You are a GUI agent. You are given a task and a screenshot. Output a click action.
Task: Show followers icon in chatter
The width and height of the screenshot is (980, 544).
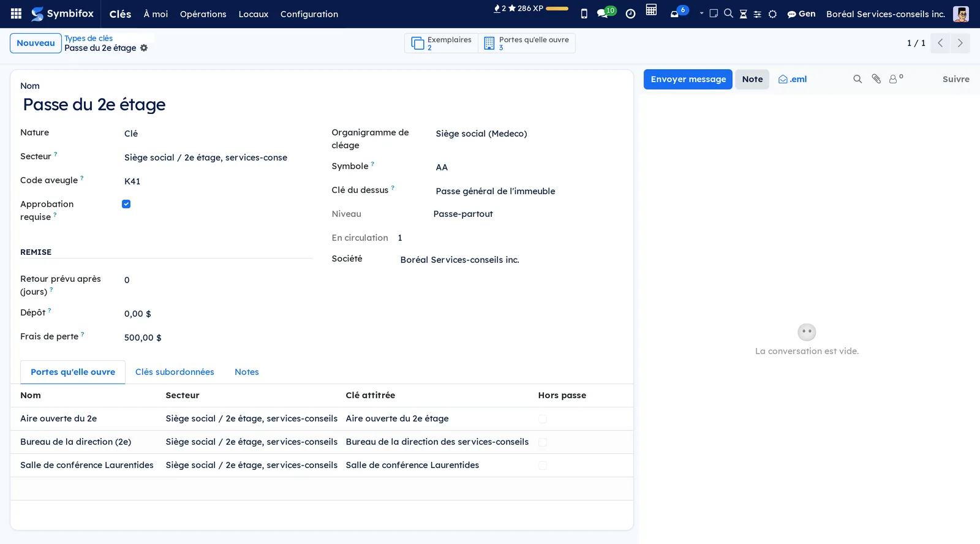[896, 78]
